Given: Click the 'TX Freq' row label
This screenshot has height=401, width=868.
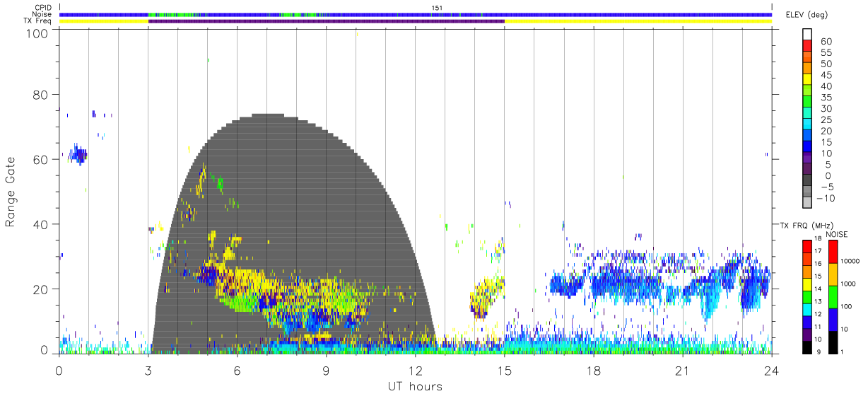Looking at the screenshot, I should pos(38,21).
